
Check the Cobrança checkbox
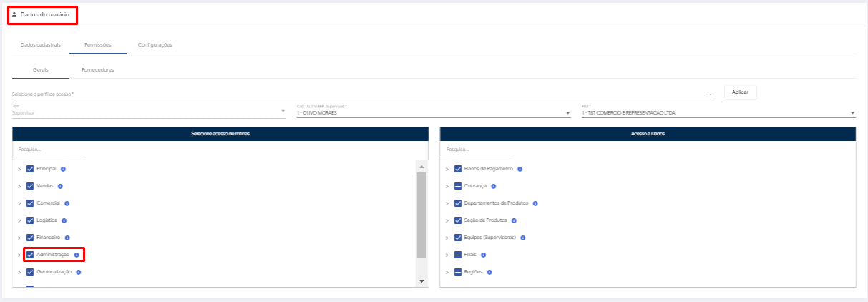pos(458,186)
